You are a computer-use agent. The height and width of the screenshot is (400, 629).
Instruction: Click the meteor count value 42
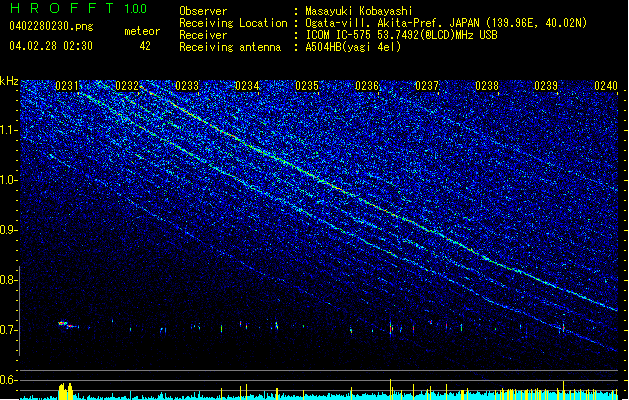point(145,46)
